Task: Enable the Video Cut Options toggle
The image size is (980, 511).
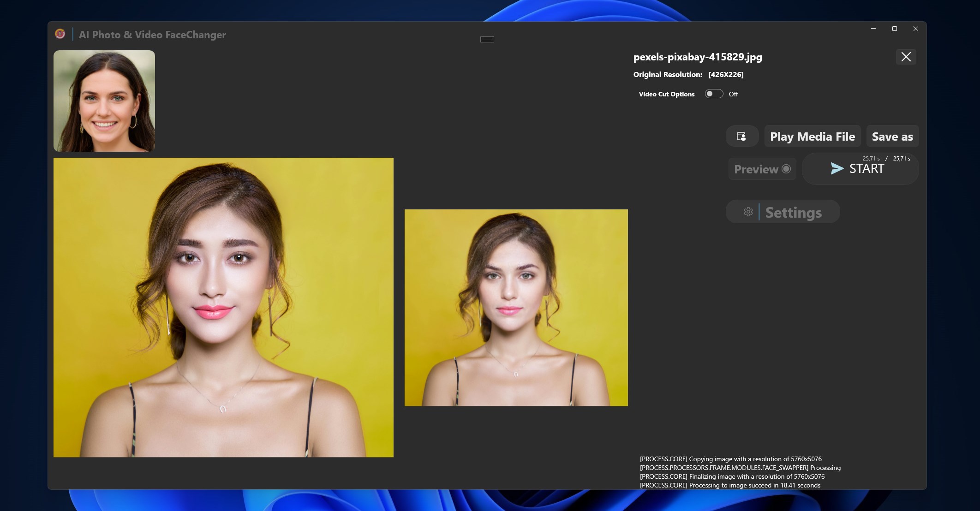Action: (714, 94)
